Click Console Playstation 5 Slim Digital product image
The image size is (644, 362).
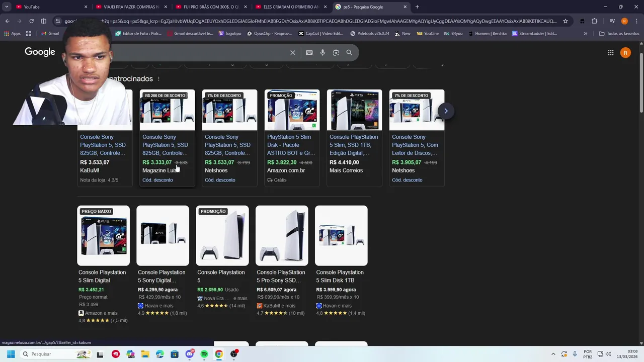click(x=103, y=235)
